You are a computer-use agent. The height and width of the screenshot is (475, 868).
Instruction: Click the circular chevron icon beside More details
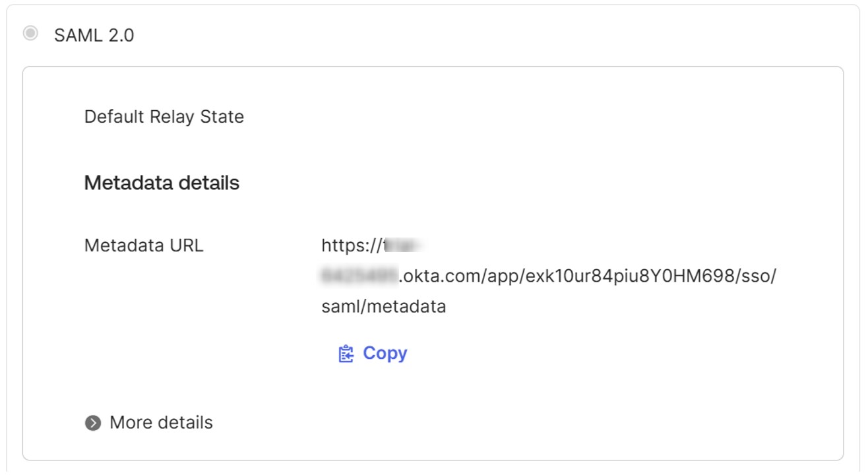pyautogui.click(x=94, y=423)
